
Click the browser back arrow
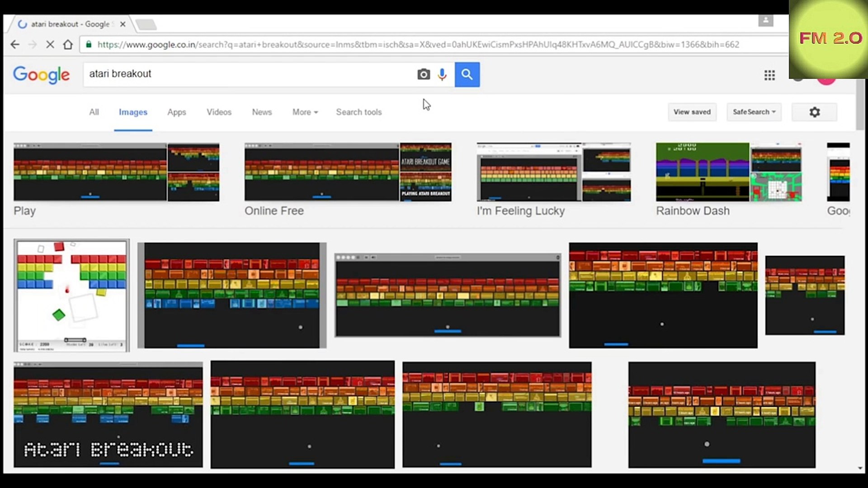pos(15,44)
